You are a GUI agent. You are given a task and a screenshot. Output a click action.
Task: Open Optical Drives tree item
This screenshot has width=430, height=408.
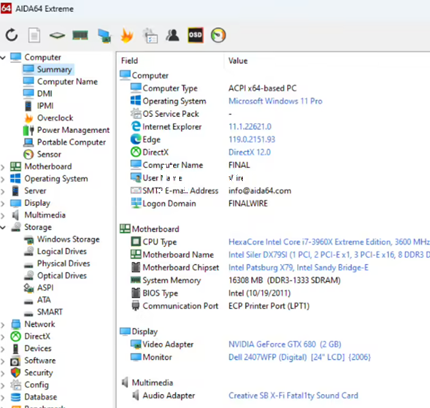click(55, 276)
